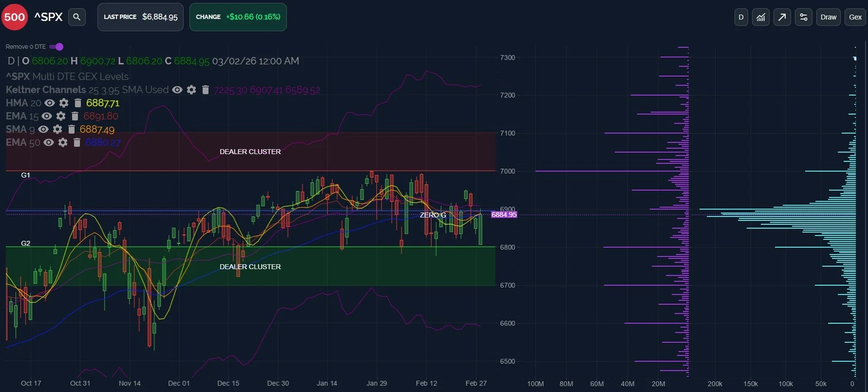Image resolution: width=868 pixels, height=392 pixels.
Task: Click the EMA 15 value 6891.80
Action: pos(101,116)
